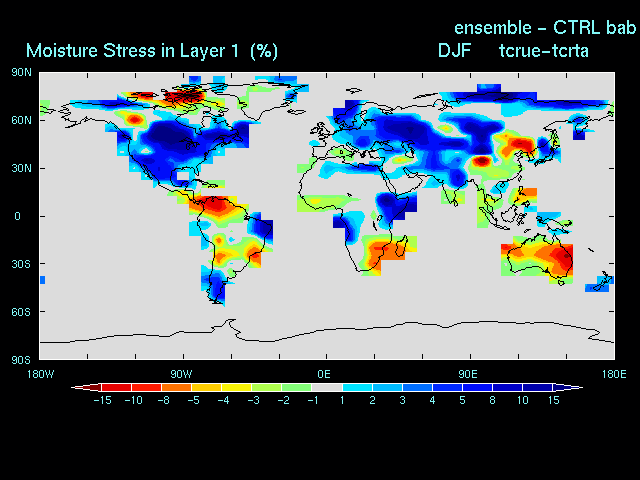
Task: Click the 'Moisture Stress in Layer 1 (%)' title
Action: click(x=152, y=50)
